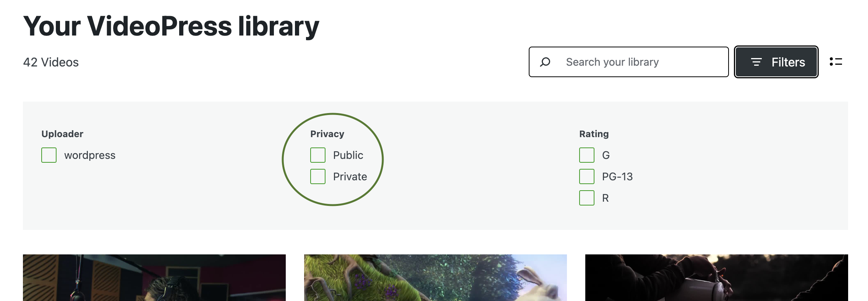Enable the Public privacy filter
The width and height of the screenshot is (868, 301).
317,155
